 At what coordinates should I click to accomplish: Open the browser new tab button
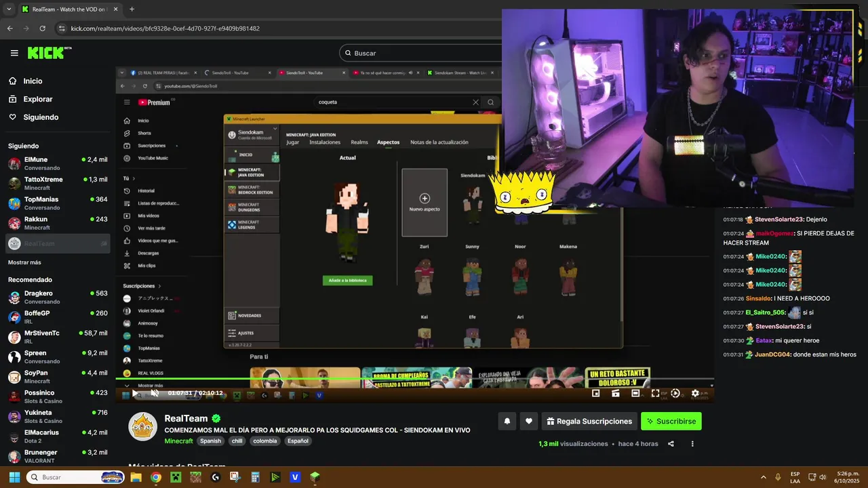click(x=132, y=9)
